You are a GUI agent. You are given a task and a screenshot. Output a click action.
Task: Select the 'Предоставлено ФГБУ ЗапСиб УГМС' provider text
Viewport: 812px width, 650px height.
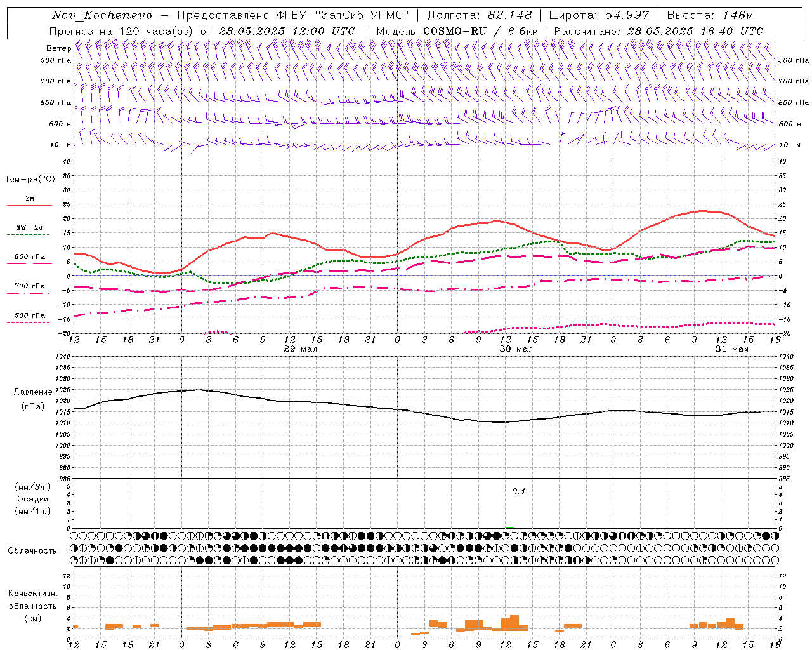tap(294, 15)
